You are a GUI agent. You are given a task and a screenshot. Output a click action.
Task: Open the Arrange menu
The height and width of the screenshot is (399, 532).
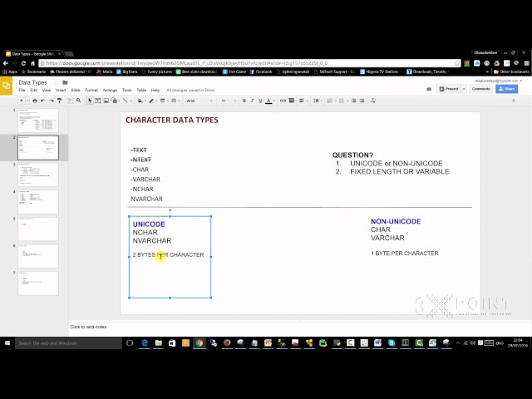pyautogui.click(x=110, y=91)
